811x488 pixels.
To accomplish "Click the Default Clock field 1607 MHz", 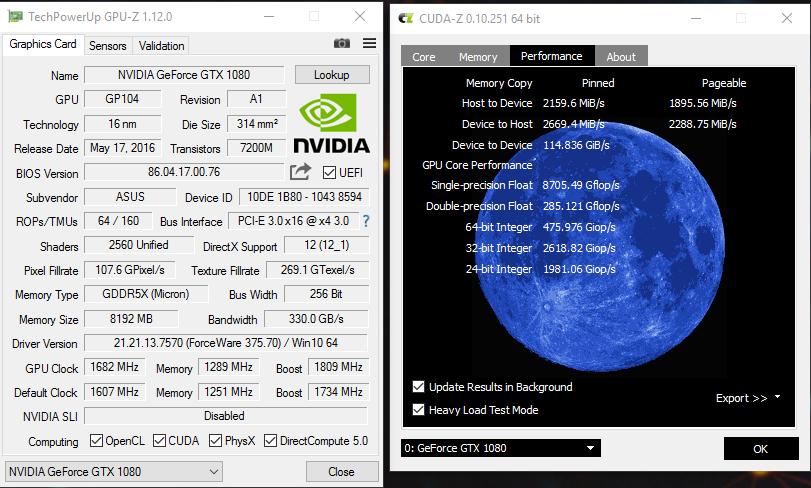I will [x=114, y=392].
